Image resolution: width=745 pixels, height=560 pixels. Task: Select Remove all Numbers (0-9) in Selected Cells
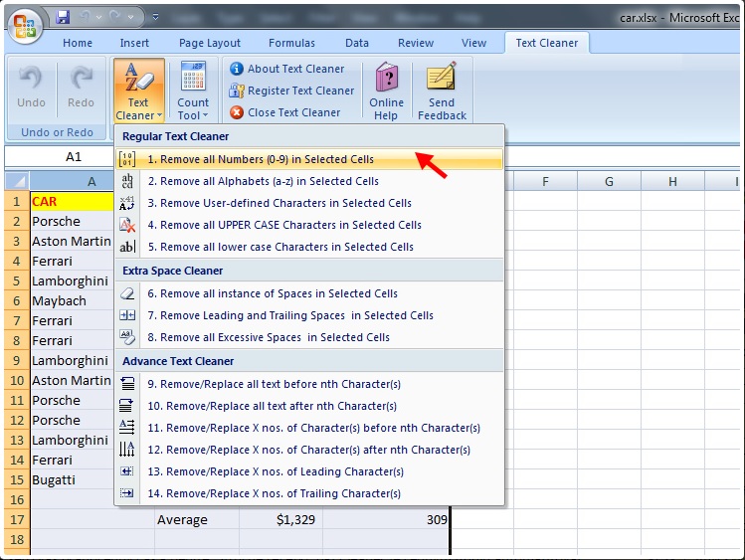click(x=261, y=159)
